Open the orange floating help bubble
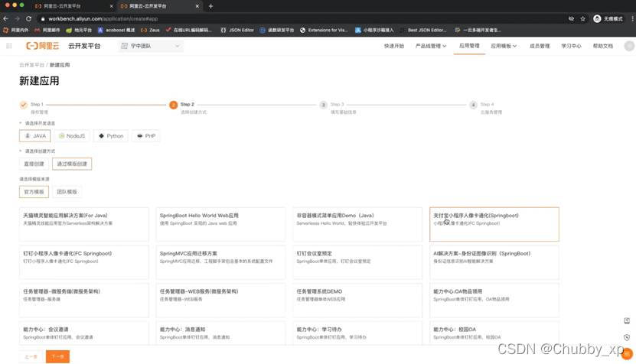Viewport: 636px width, 364px height. pos(627,354)
